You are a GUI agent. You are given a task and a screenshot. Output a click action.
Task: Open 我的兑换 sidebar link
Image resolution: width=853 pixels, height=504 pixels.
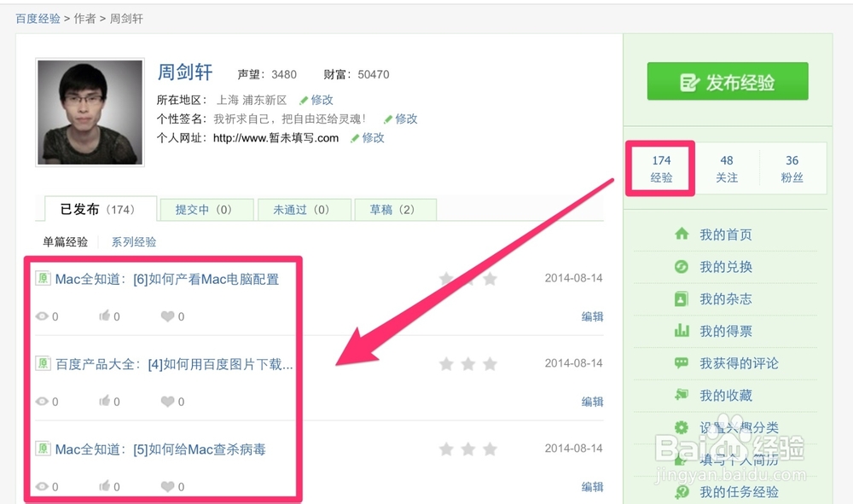tap(726, 267)
